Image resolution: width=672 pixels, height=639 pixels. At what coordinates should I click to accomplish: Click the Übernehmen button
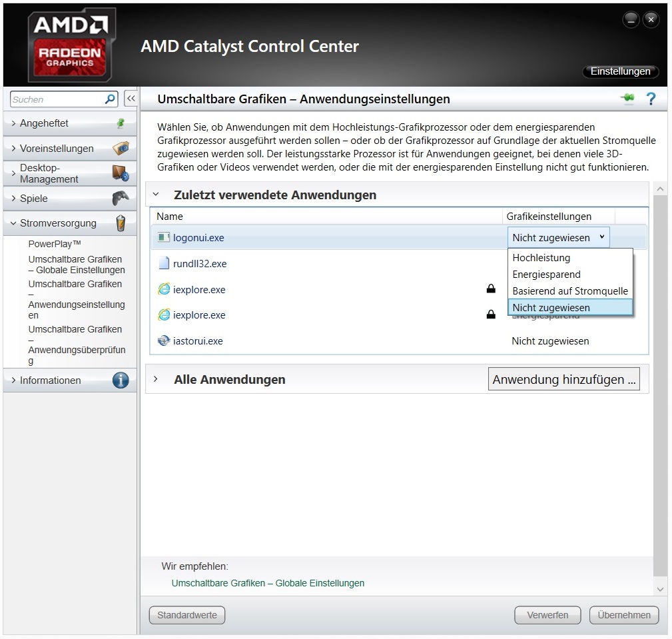[624, 615]
